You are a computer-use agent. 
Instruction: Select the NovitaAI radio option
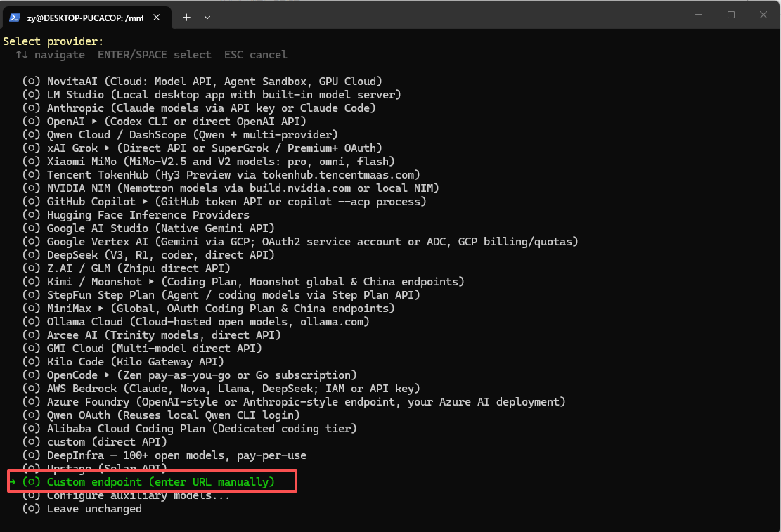coord(31,82)
